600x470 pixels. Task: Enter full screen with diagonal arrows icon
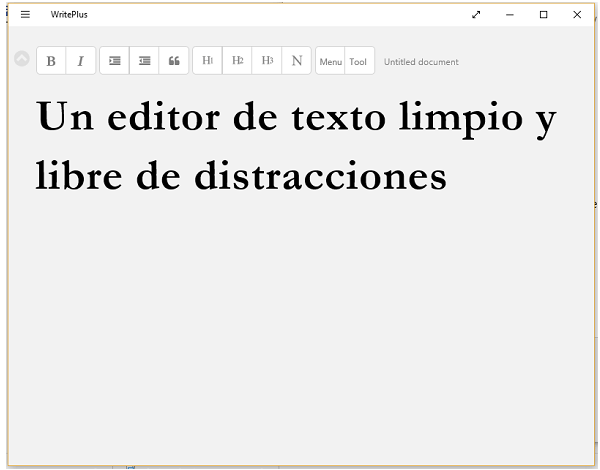click(x=476, y=15)
